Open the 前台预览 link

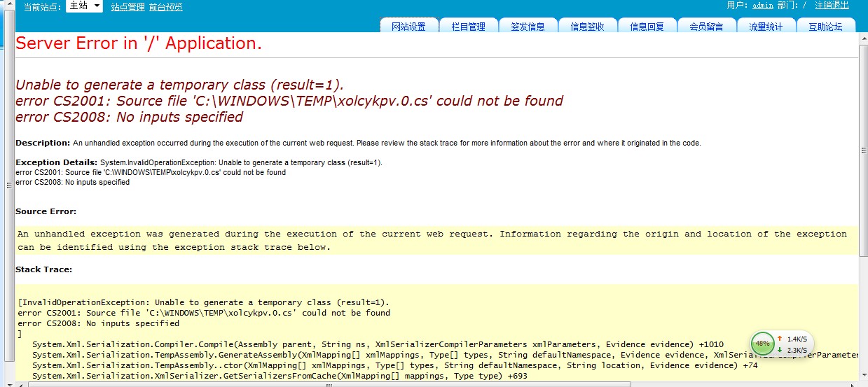tap(166, 7)
